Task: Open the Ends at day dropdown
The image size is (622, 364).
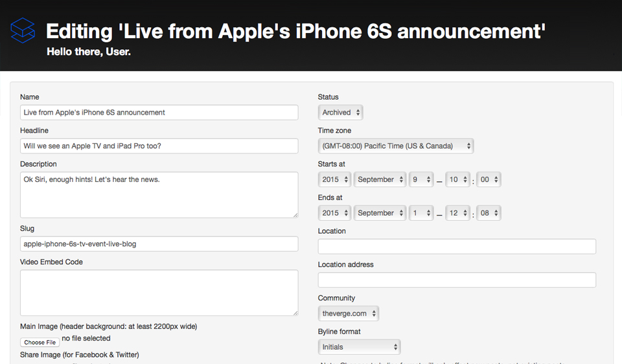Action: point(420,213)
